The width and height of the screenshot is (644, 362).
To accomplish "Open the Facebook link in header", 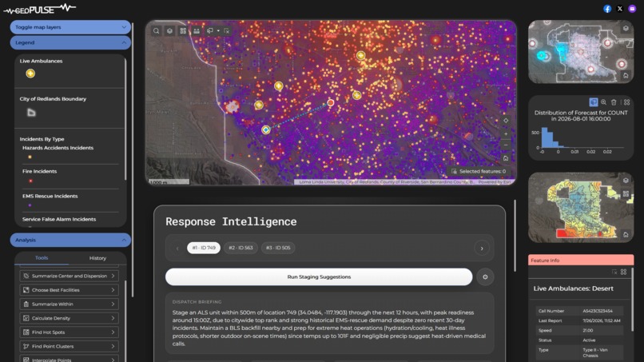I will [607, 9].
